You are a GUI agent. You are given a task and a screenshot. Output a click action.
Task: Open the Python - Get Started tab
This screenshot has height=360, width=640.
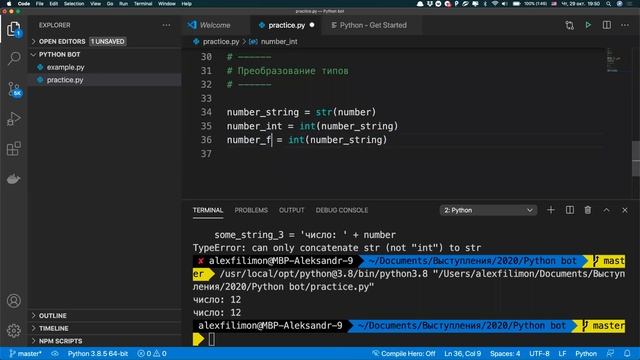[373, 25]
